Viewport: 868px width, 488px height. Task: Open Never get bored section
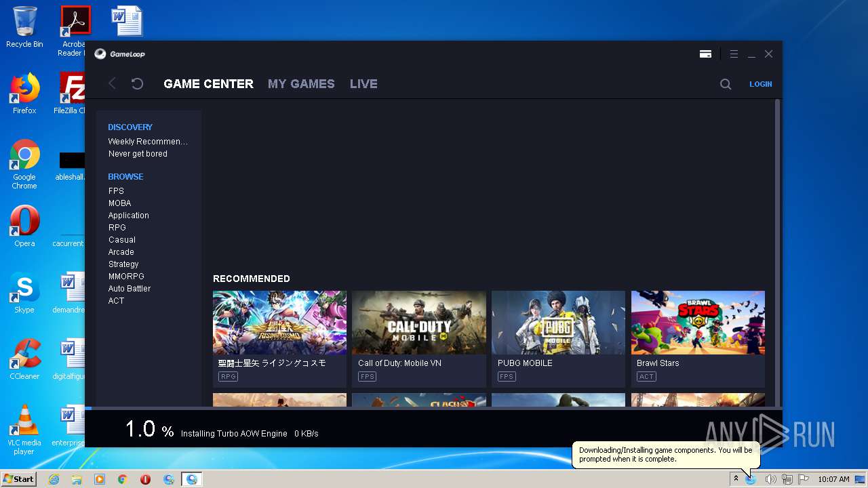(x=138, y=154)
